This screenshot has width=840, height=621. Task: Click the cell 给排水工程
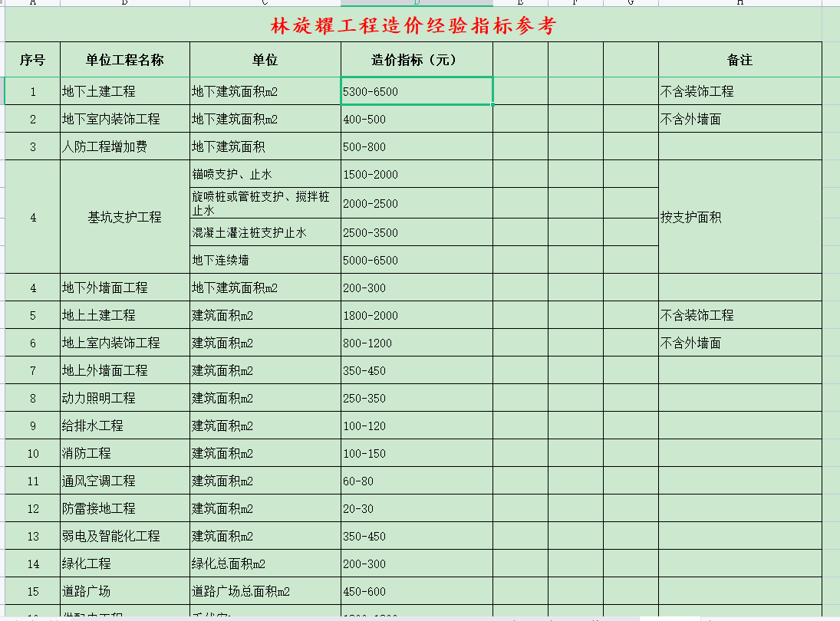(x=125, y=426)
